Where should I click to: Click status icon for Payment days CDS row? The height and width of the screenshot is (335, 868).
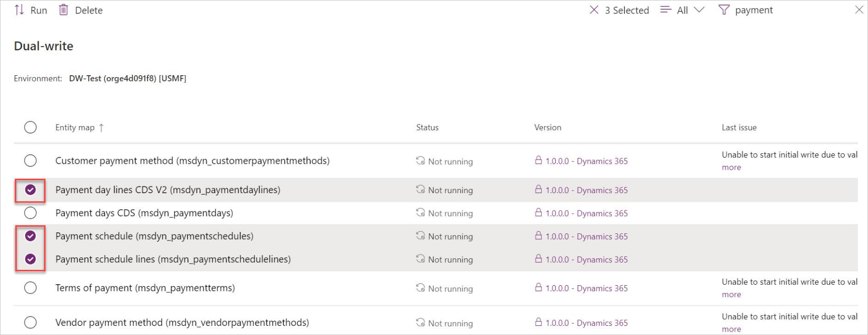pyautogui.click(x=421, y=213)
